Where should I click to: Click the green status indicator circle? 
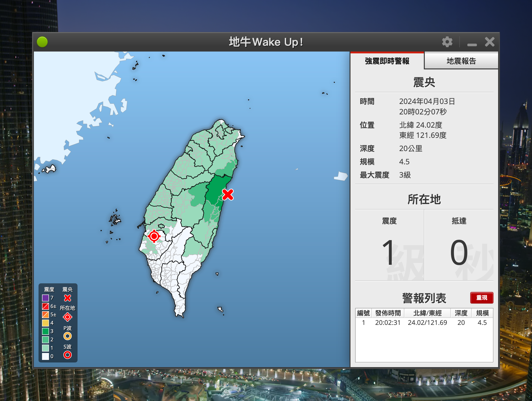(x=42, y=42)
